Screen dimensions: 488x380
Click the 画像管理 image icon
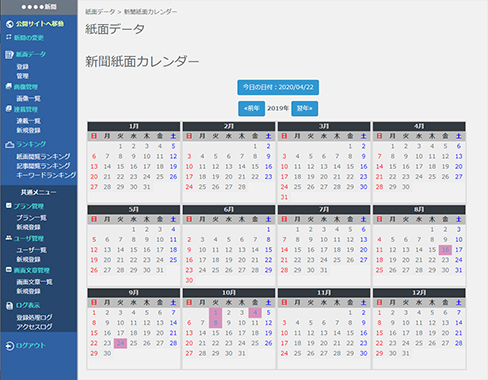click(9, 86)
